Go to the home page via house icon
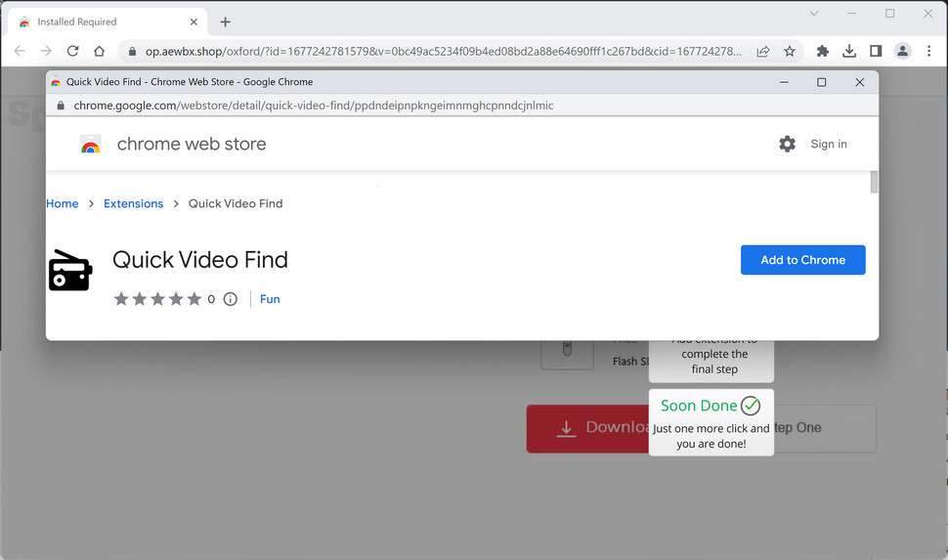The height and width of the screenshot is (560, 948). pos(99,52)
